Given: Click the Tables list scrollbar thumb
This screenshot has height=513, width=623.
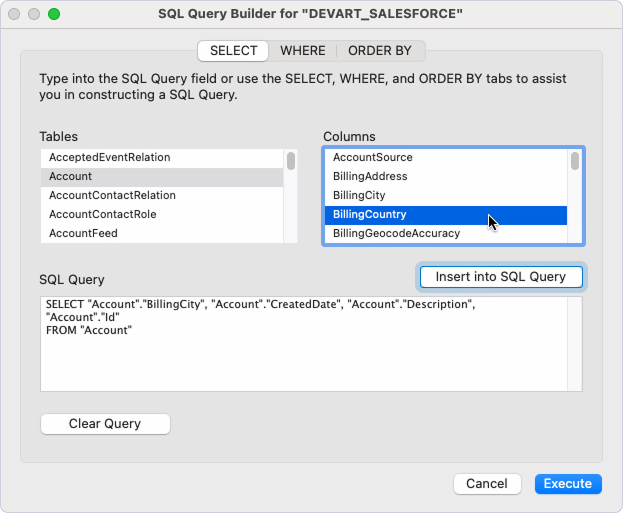Looking at the screenshot, I should pyautogui.click(x=291, y=161).
